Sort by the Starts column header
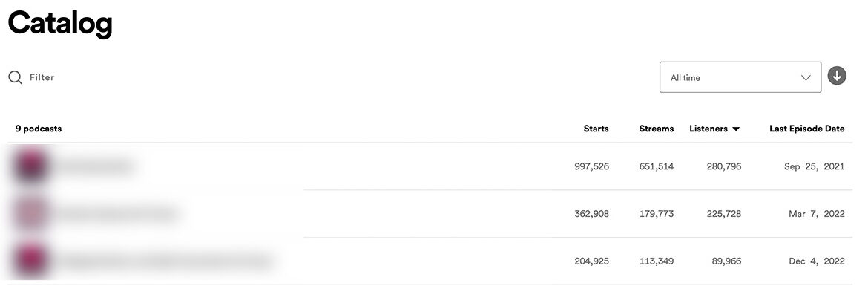This screenshot has width=868, height=286. 596,129
